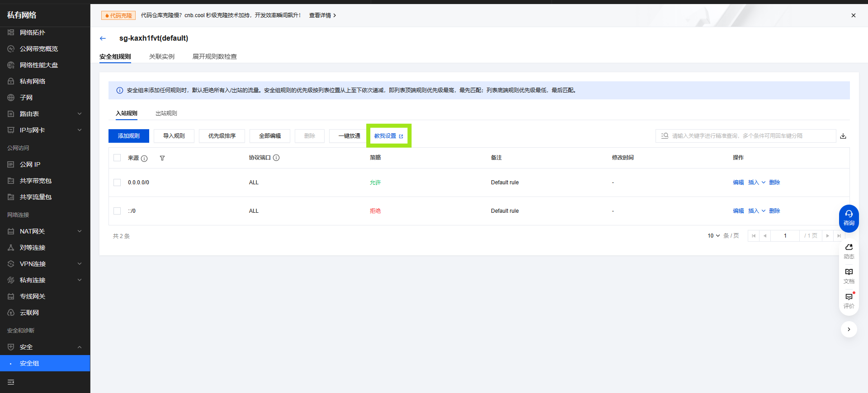The height and width of the screenshot is (393, 868).
Task: Click the info icon in the blue notice
Action: pyautogui.click(x=120, y=90)
